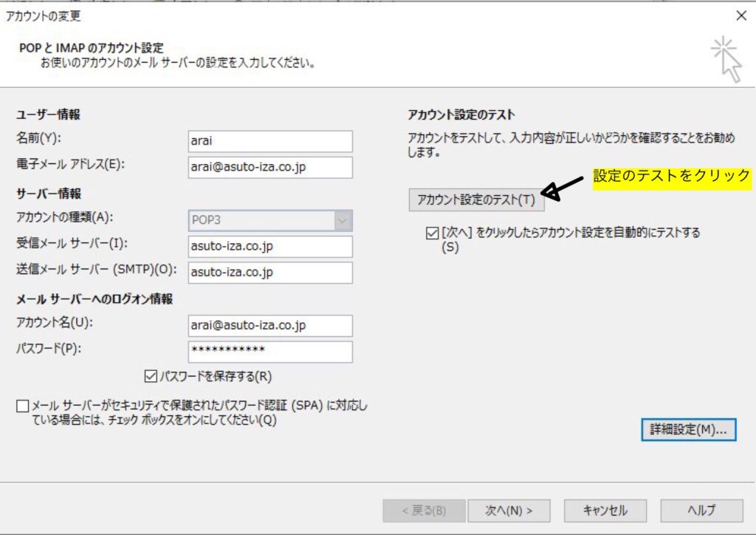Click the yellow 設定のテストをクリック annotation label
The height and width of the screenshot is (535, 756).
(672, 177)
